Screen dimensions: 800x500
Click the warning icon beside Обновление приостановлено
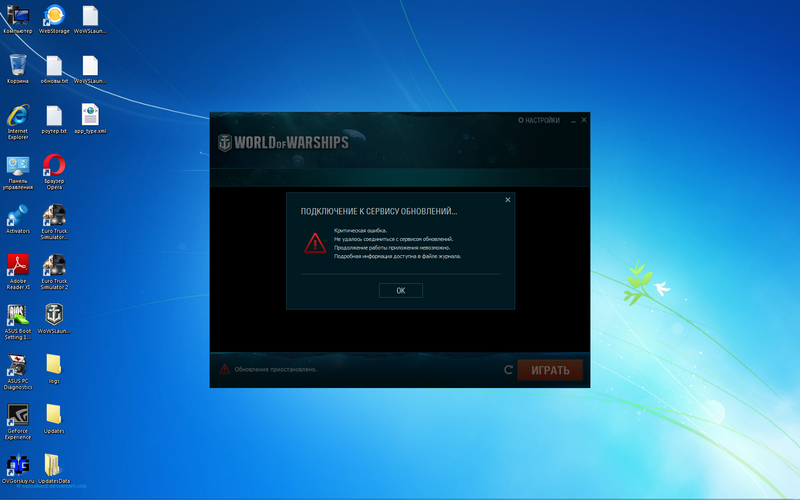click(224, 369)
